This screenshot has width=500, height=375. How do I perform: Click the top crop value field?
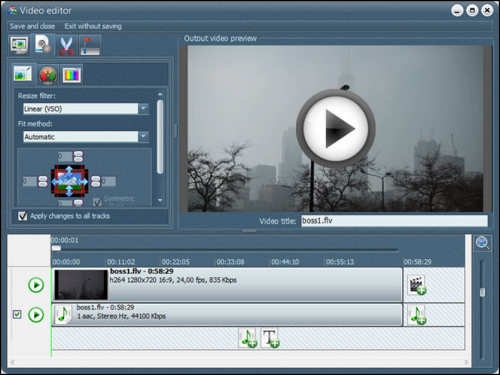click(65, 156)
